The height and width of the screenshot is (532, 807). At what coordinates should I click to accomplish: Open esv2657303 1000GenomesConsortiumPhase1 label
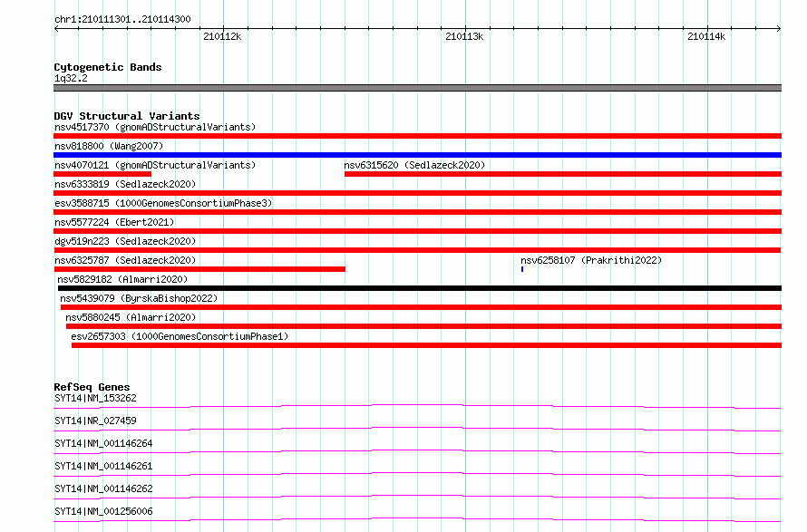point(180,336)
